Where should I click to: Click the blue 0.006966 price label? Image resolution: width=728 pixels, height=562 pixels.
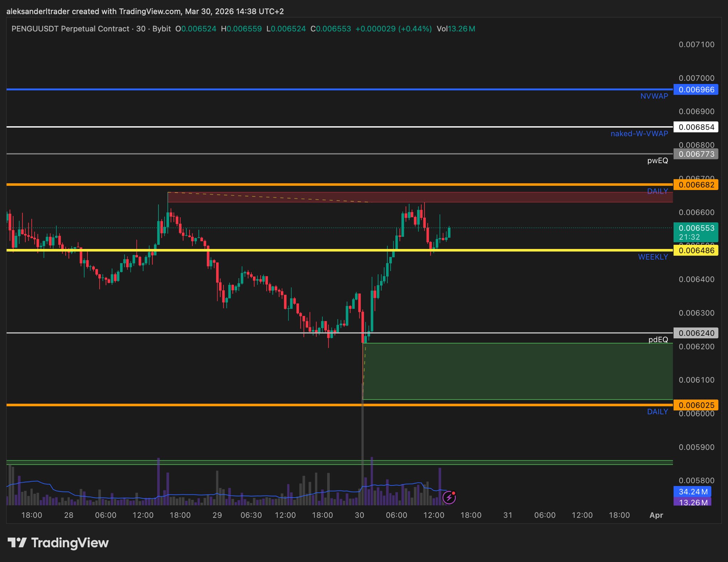(696, 90)
